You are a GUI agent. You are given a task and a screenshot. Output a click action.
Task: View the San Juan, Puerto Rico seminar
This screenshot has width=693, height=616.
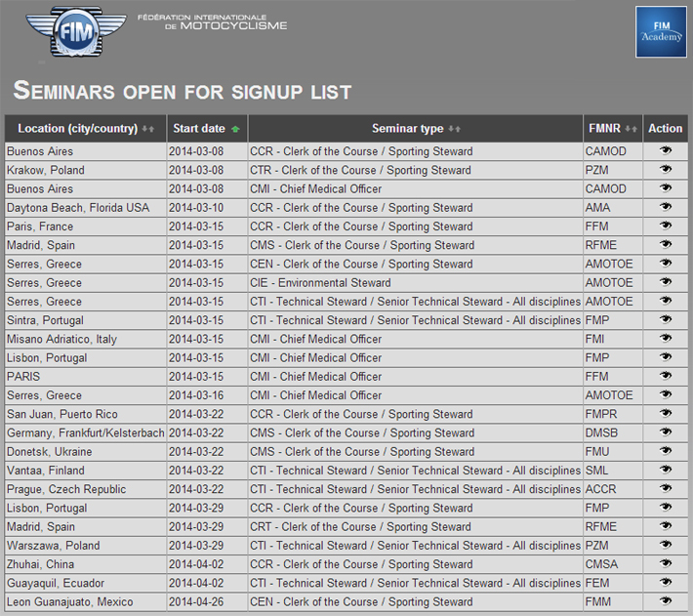pos(666,414)
